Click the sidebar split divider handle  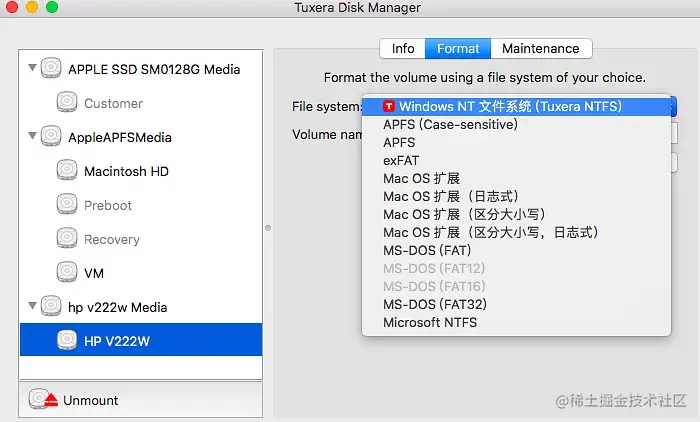click(x=268, y=228)
